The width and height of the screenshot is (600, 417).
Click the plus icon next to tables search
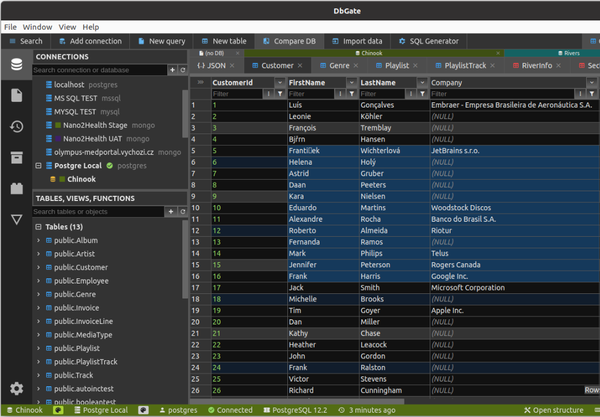click(171, 212)
